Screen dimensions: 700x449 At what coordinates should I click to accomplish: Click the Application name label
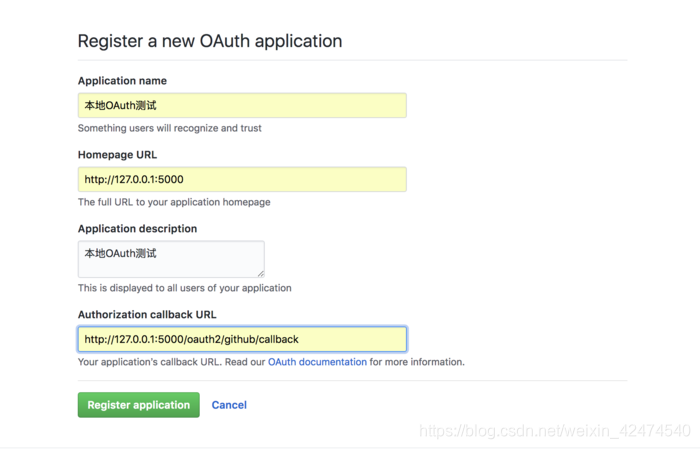122,81
